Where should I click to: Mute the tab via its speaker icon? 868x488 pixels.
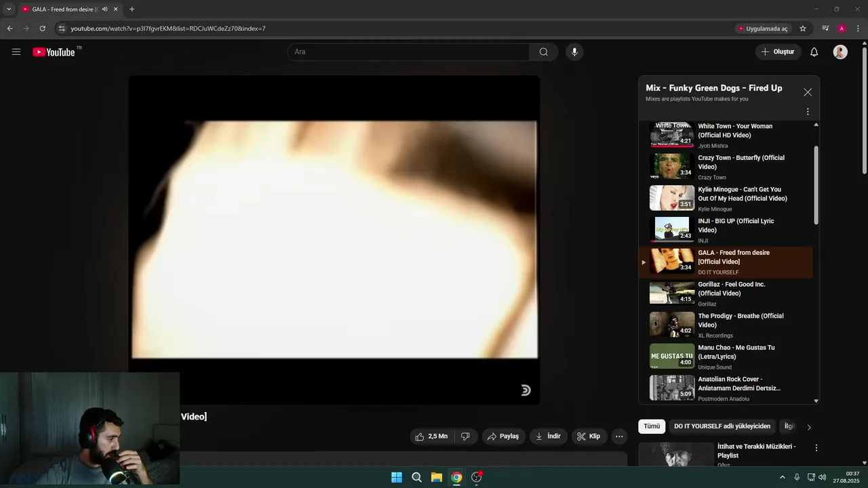104,9
